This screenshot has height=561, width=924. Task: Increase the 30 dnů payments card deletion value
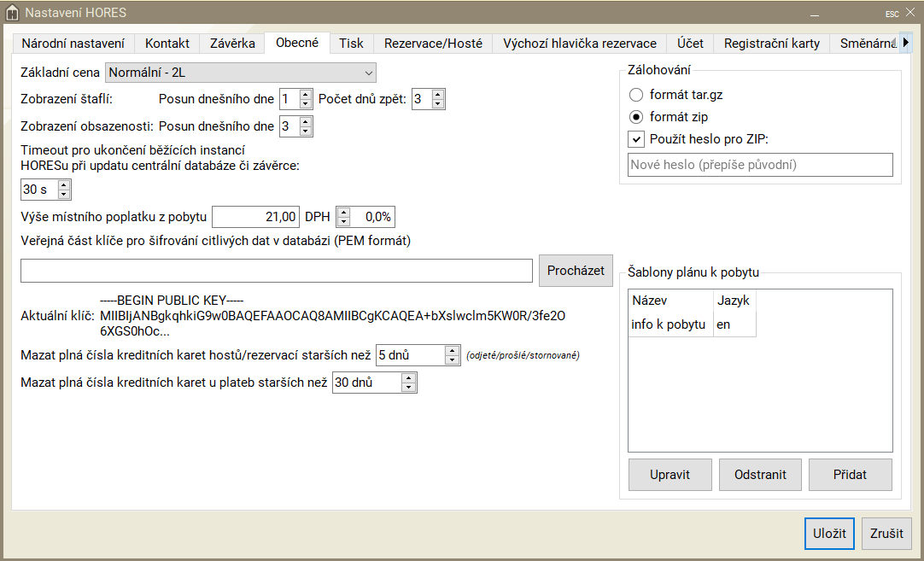(x=409, y=378)
